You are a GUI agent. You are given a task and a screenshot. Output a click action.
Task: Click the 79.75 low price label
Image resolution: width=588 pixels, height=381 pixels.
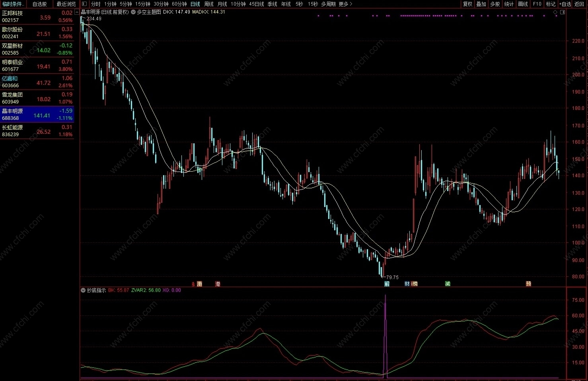(392, 277)
